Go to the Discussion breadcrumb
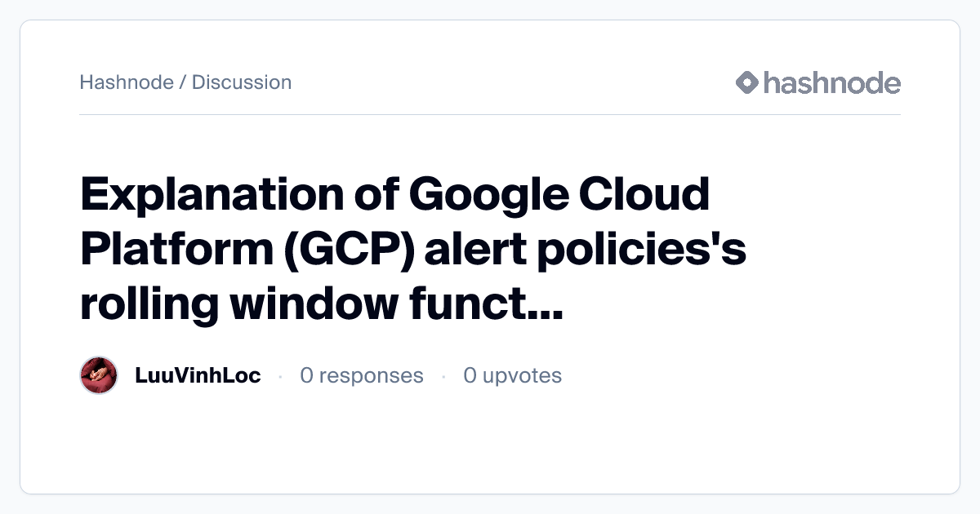Image resolution: width=980 pixels, height=514 pixels. click(242, 82)
